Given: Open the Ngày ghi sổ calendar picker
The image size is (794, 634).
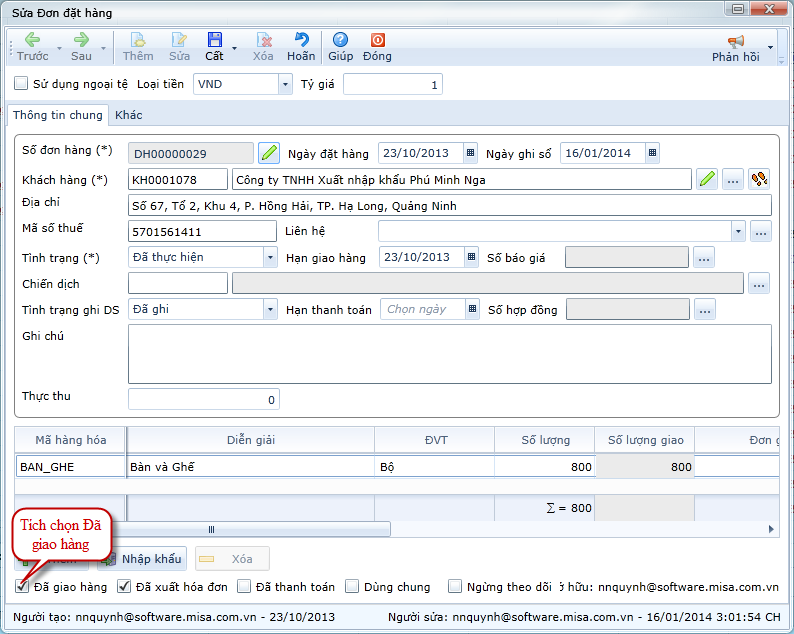Looking at the screenshot, I should coord(652,153).
